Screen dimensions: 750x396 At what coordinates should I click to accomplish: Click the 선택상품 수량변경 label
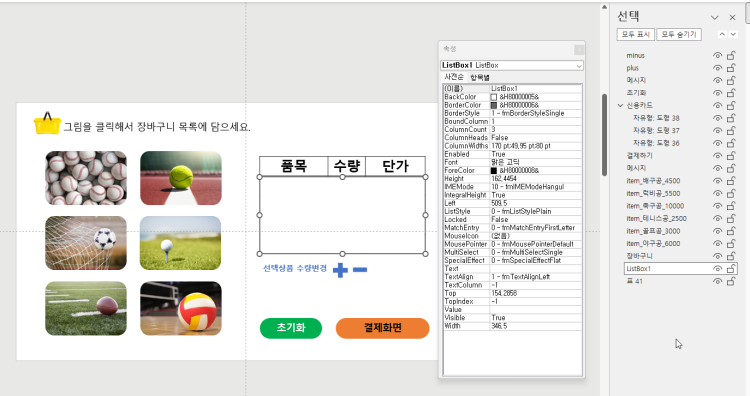click(295, 268)
